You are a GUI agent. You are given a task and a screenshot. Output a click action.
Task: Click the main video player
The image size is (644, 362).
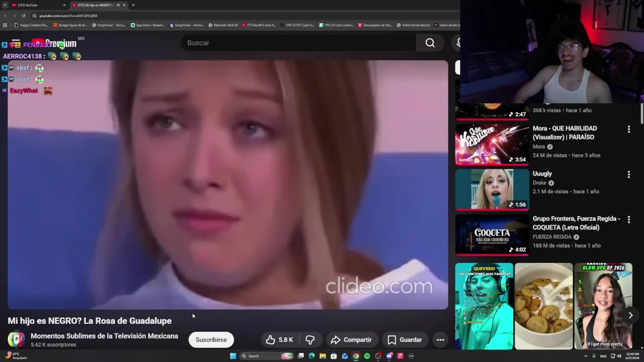(227, 185)
